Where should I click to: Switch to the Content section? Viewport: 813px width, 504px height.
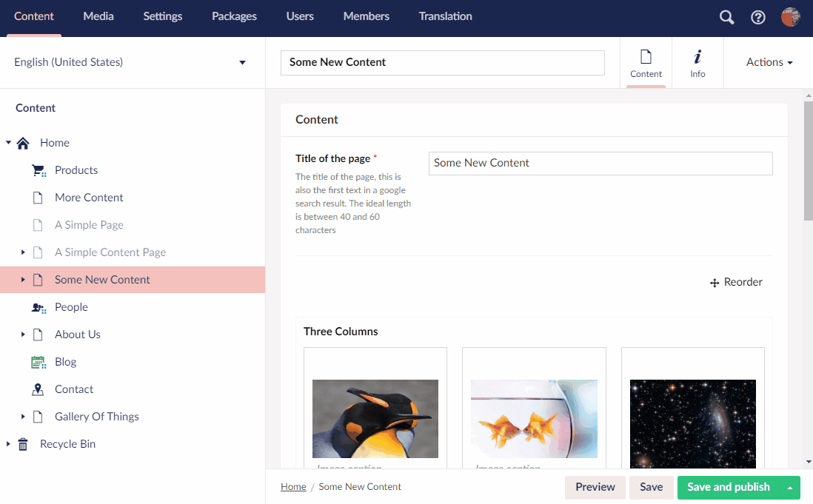tap(34, 16)
